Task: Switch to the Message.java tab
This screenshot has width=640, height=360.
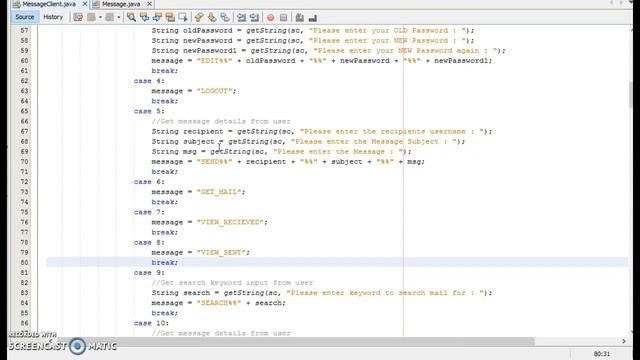Action: 120,4
